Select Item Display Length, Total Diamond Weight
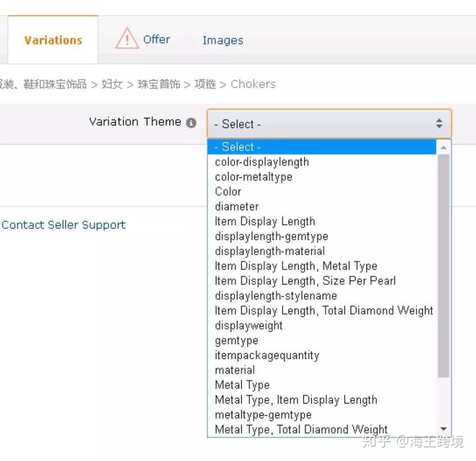This screenshot has height=461, width=476. click(x=324, y=311)
